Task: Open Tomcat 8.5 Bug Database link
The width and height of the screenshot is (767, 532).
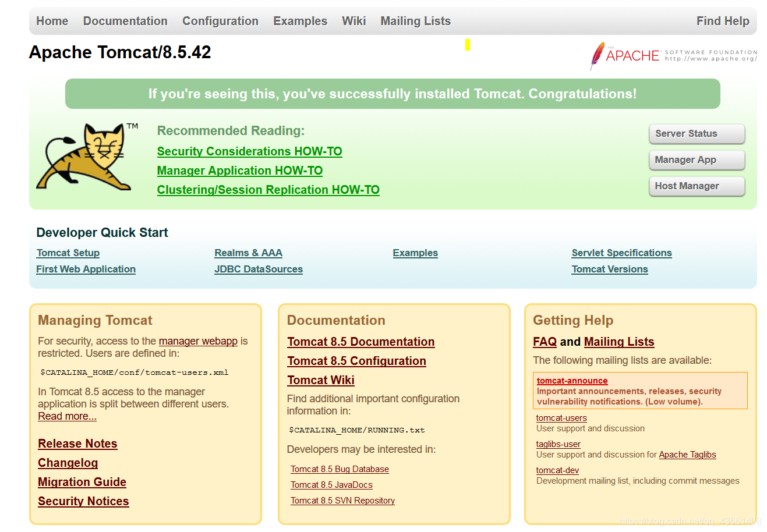Action: pos(340,469)
